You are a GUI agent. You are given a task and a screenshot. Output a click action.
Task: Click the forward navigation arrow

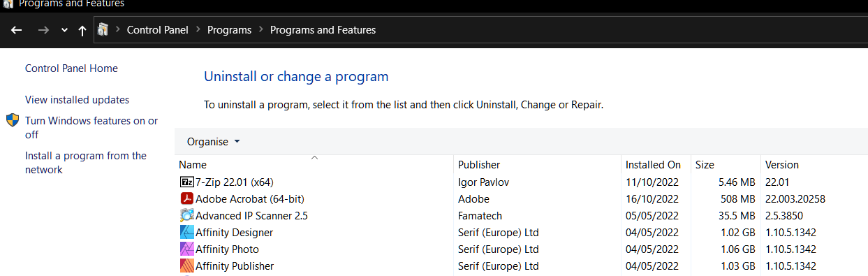[43, 30]
